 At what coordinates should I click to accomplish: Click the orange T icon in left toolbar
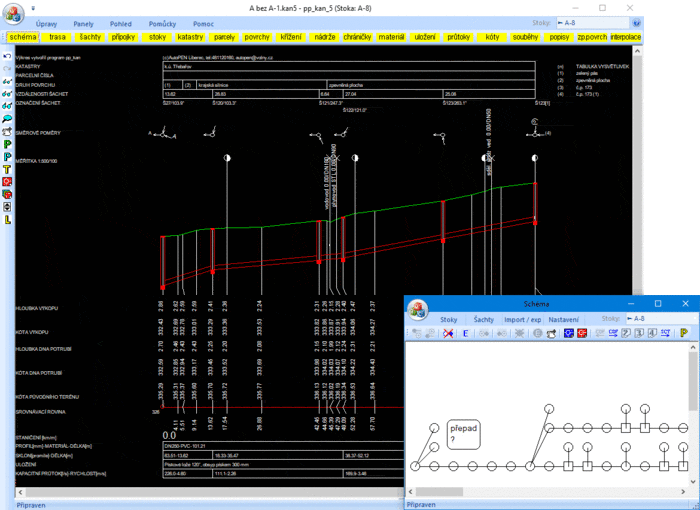pos(8,169)
